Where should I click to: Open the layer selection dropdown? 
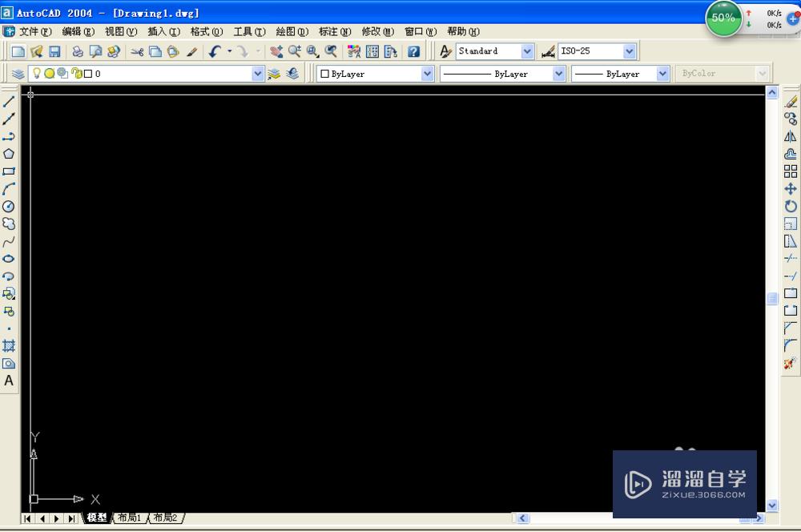(258, 73)
